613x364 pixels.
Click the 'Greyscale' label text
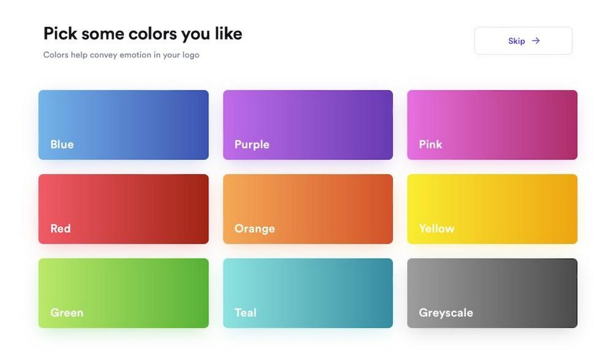[446, 313]
